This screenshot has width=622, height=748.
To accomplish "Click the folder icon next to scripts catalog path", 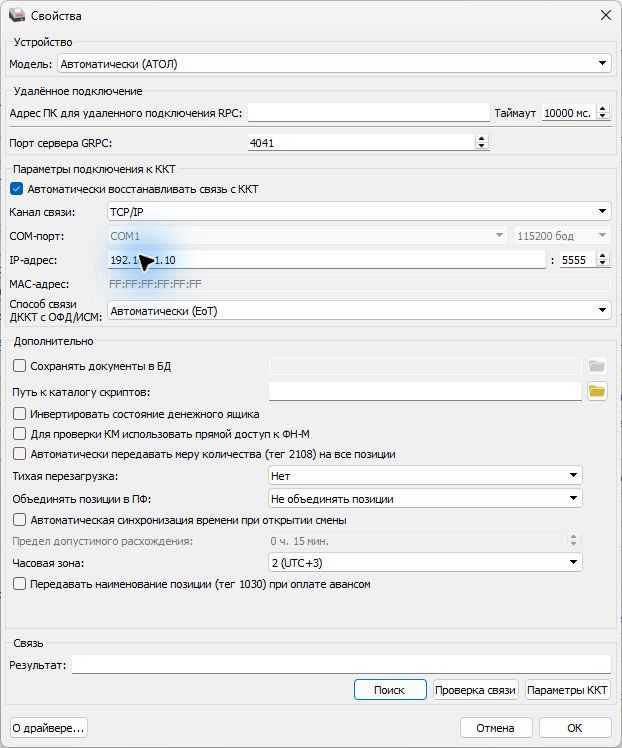I will coord(597,392).
